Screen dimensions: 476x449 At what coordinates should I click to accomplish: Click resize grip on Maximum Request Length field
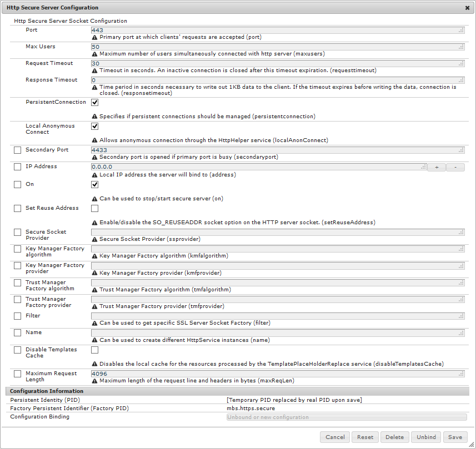[x=461, y=375]
